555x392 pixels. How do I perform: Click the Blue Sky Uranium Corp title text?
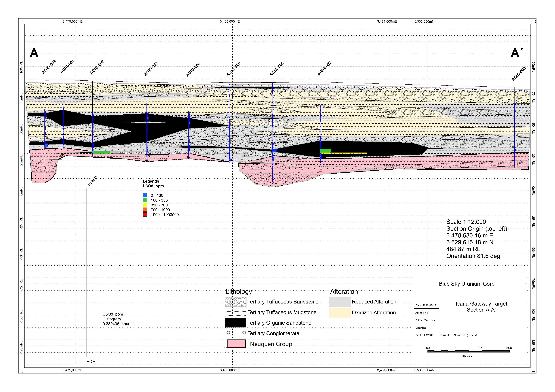click(x=467, y=284)
